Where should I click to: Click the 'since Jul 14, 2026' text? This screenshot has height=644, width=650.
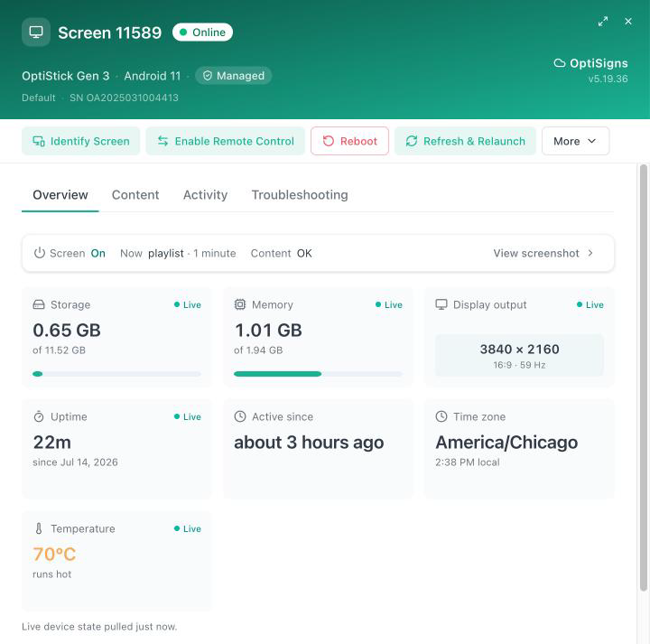tap(75, 462)
